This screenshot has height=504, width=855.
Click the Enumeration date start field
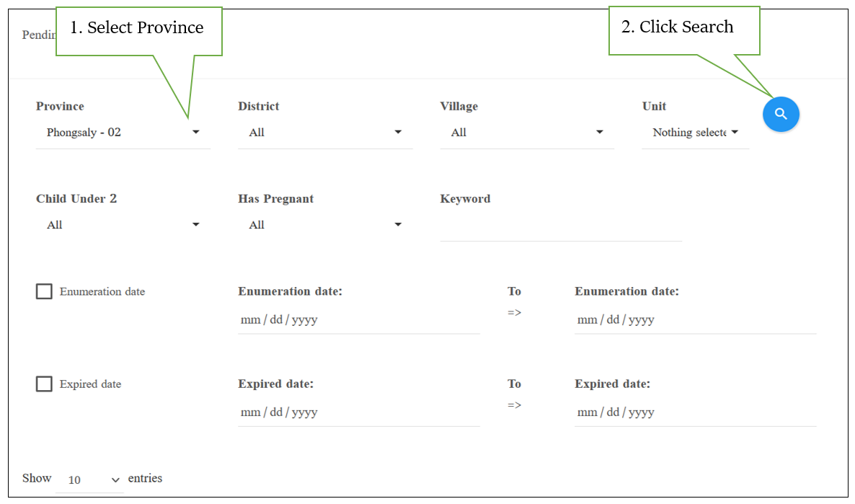point(359,319)
